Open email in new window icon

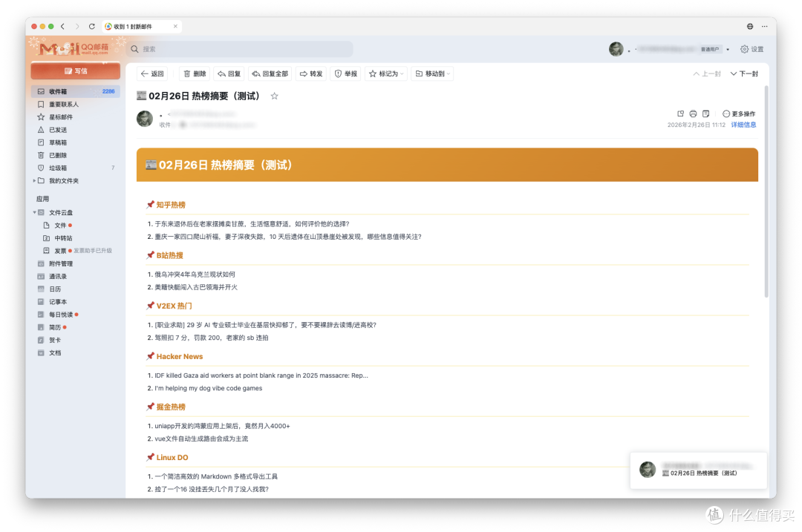coord(680,114)
